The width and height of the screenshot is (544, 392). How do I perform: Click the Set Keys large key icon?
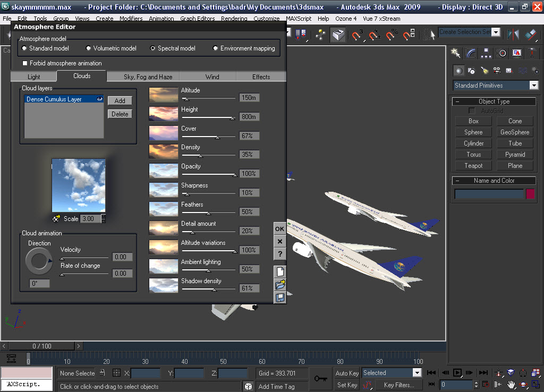click(x=320, y=379)
